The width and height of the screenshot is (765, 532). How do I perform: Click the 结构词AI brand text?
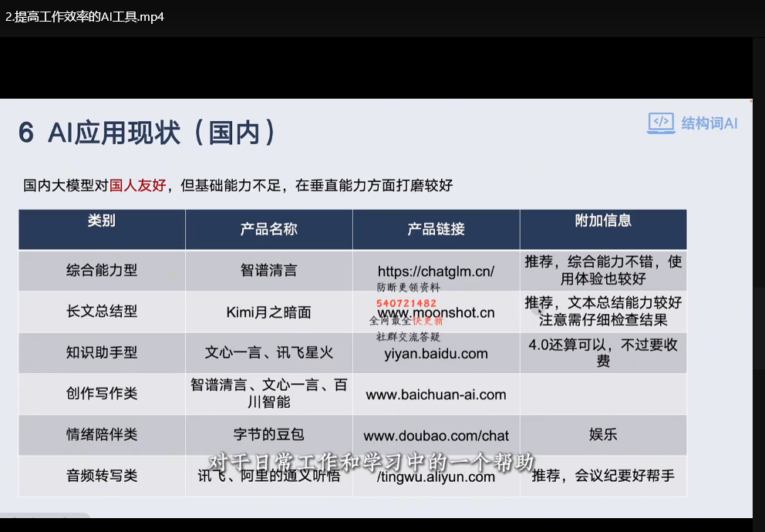point(709,123)
